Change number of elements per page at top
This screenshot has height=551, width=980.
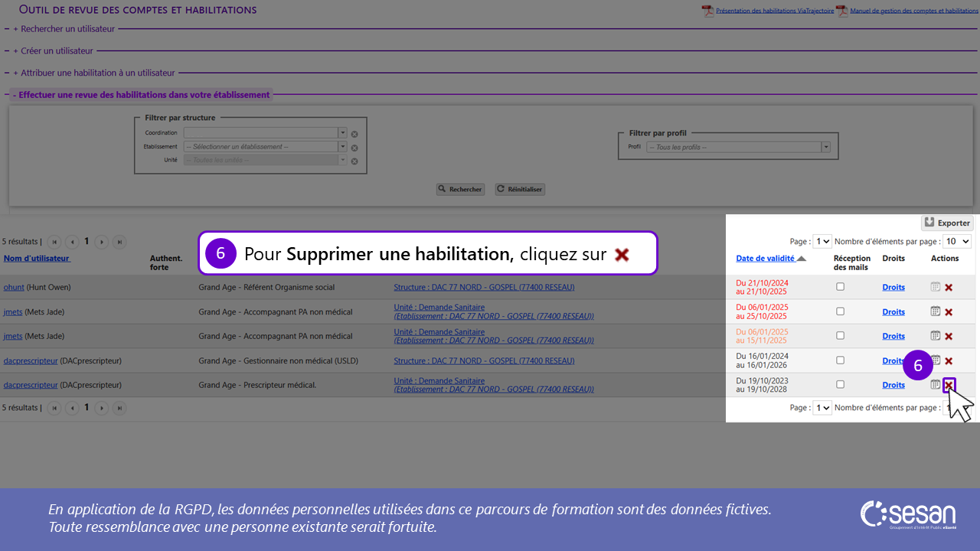957,241
